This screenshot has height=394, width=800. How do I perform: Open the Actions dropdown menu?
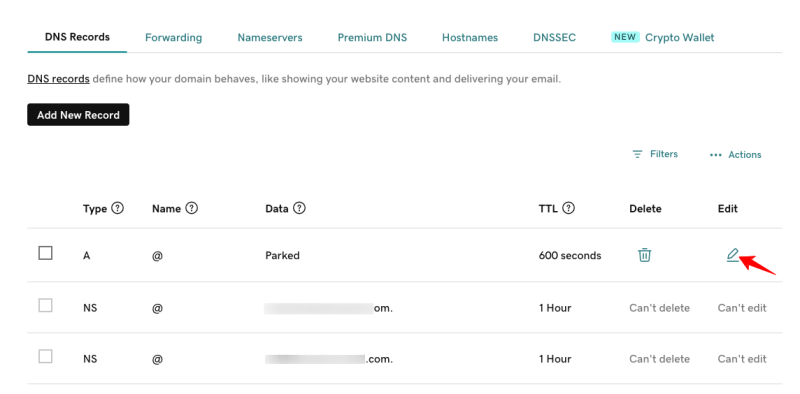pos(735,155)
